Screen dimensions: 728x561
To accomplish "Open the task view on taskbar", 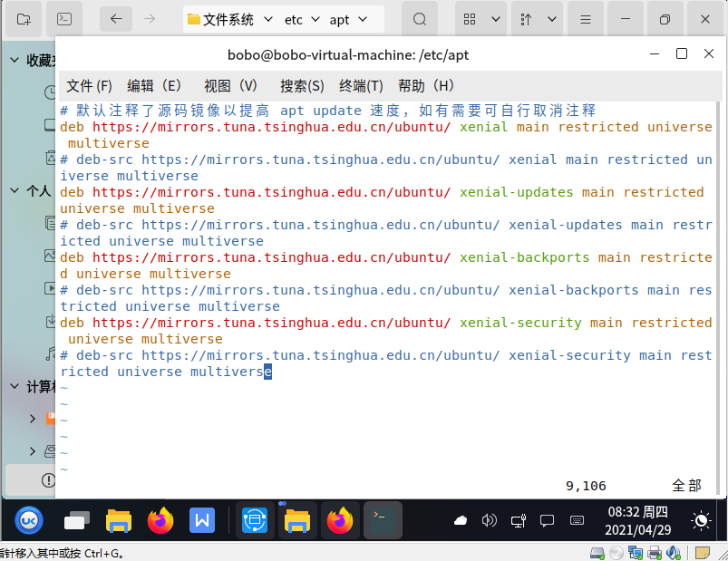I will [x=76, y=520].
